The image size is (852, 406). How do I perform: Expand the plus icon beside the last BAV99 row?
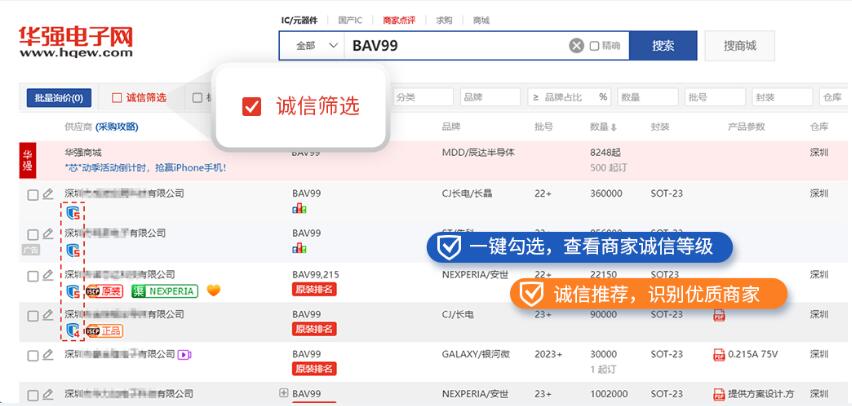[x=283, y=393]
